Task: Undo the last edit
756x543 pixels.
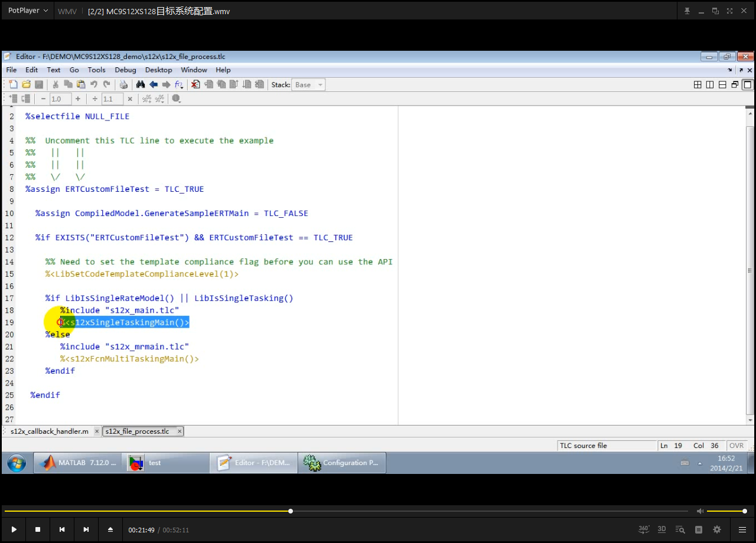Action: [x=94, y=85]
